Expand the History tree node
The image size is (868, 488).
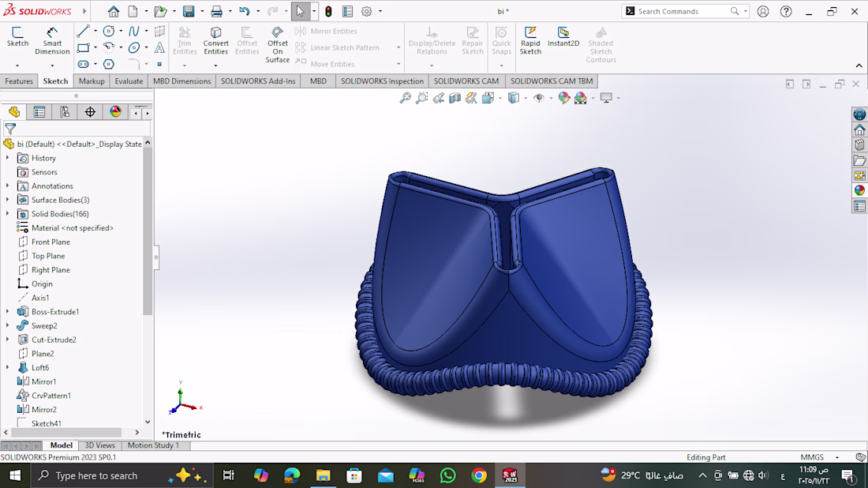point(8,158)
